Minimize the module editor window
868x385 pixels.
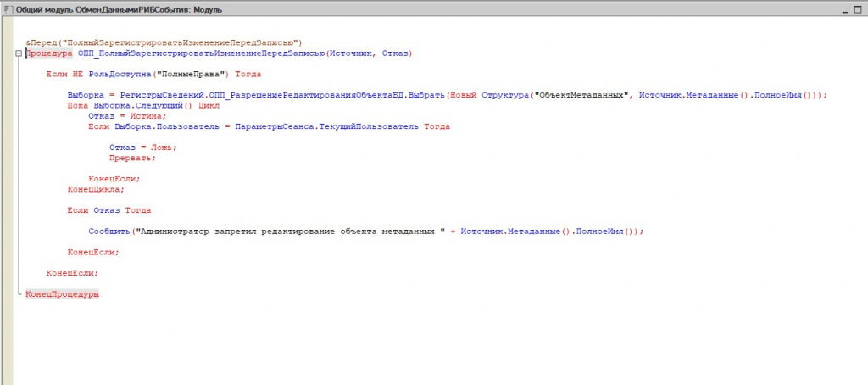(846, 10)
